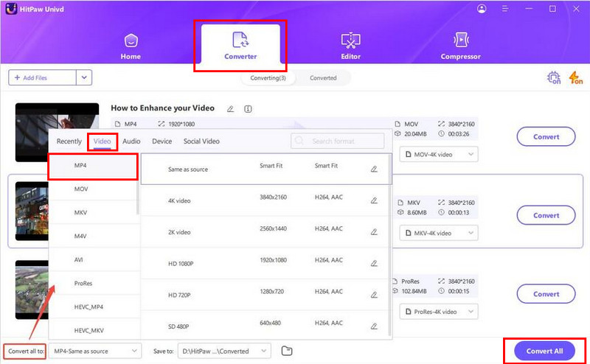The width and height of the screenshot is (590, 364).
Task: Click the Convert All button
Action: point(545,351)
